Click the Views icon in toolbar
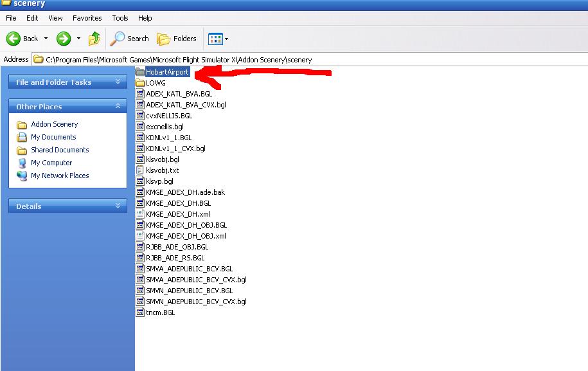This screenshot has height=371, width=588. pyautogui.click(x=215, y=39)
